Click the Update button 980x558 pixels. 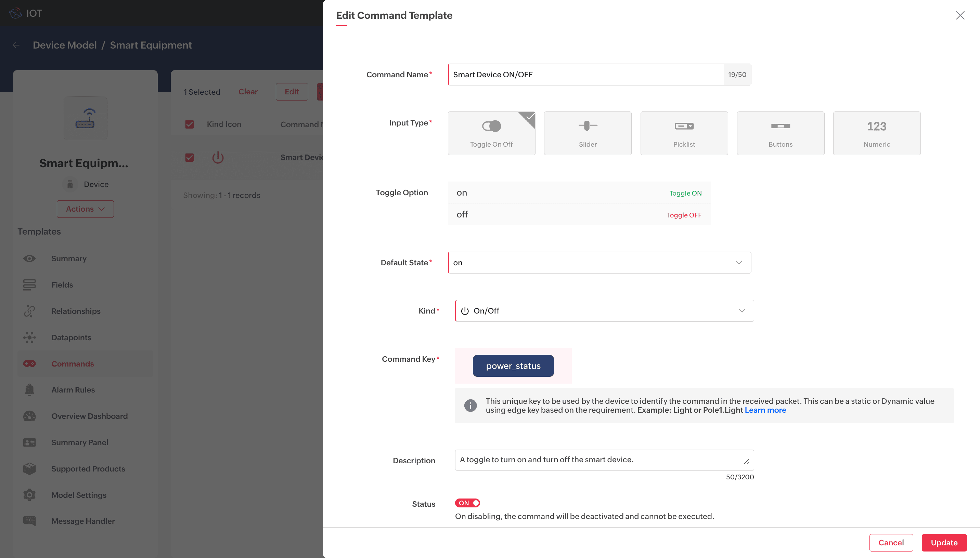(944, 542)
